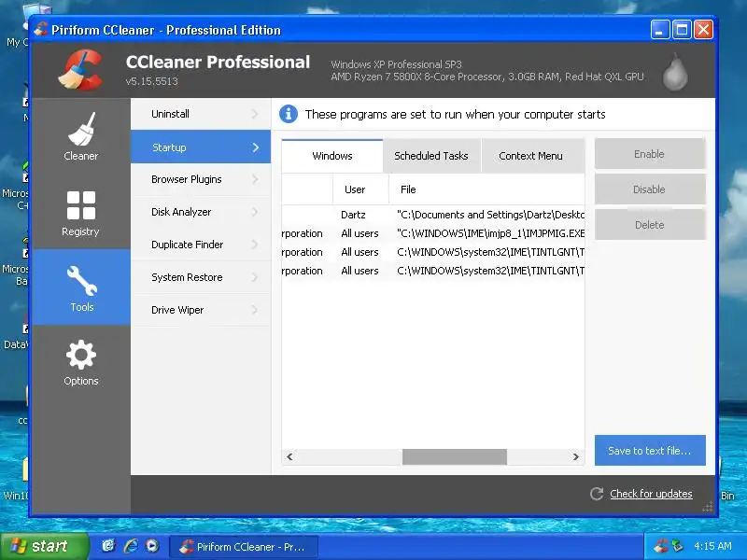Screen dimensions: 747x560
Task: Click the chevron next to System Restore
Action: pyautogui.click(x=255, y=277)
